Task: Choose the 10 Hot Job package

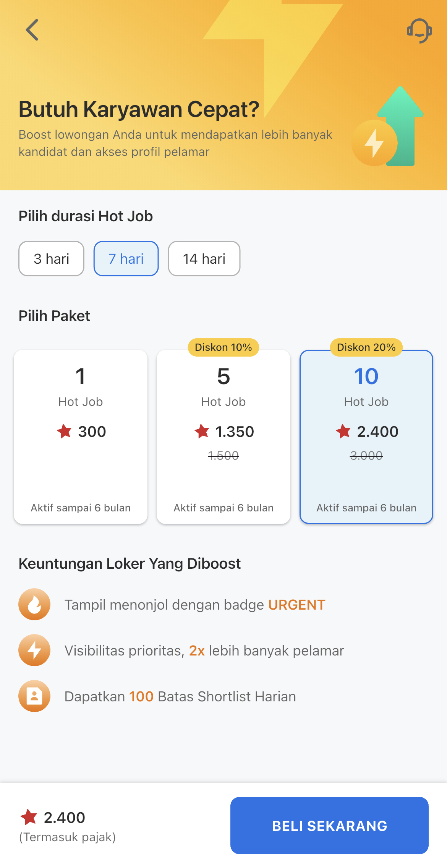Action: click(366, 436)
